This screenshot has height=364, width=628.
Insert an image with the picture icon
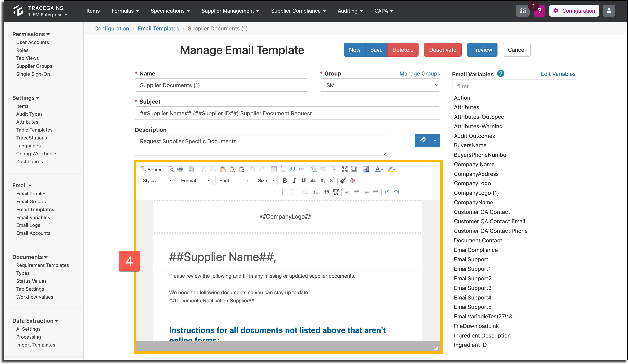click(x=366, y=169)
